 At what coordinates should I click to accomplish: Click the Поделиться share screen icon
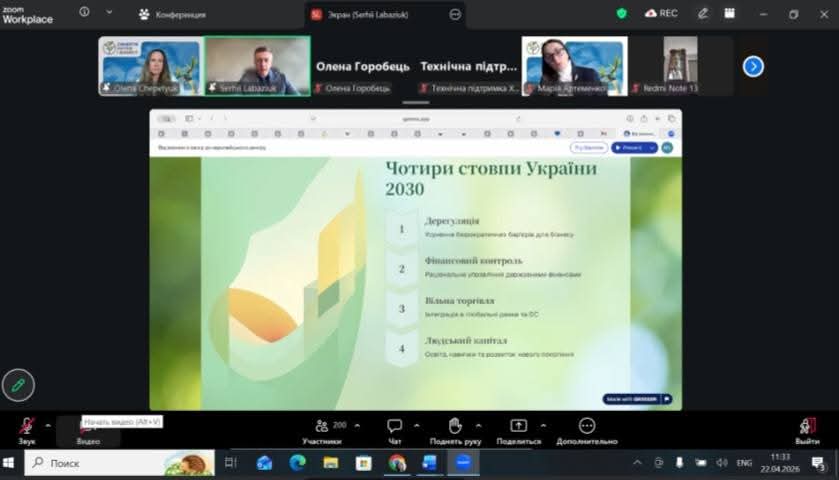(x=518, y=427)
